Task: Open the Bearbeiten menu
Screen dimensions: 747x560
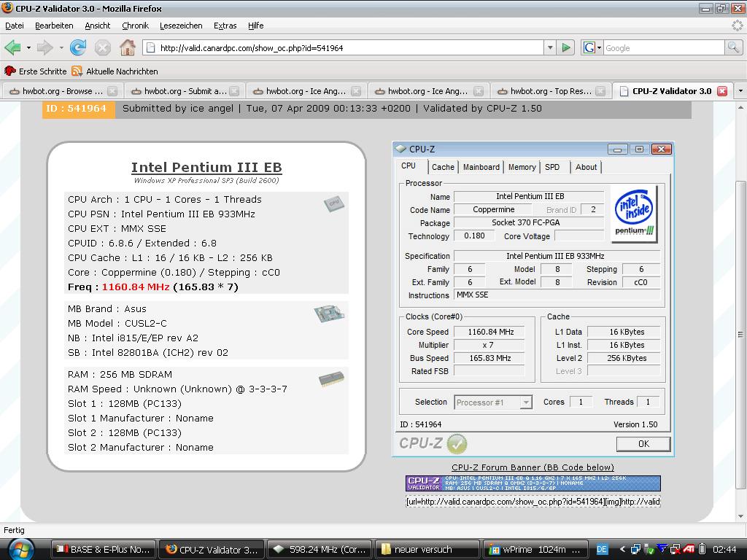Action: click(54, 26)
